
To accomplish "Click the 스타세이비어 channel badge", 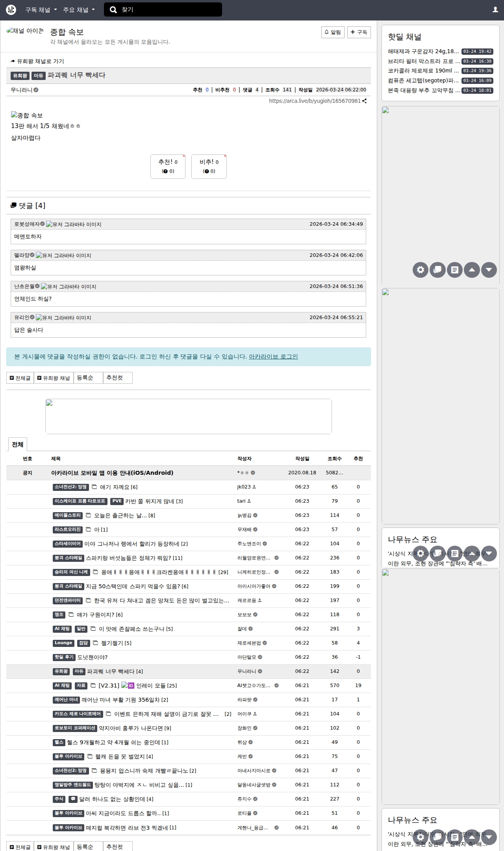I will [x=68, y=544].
